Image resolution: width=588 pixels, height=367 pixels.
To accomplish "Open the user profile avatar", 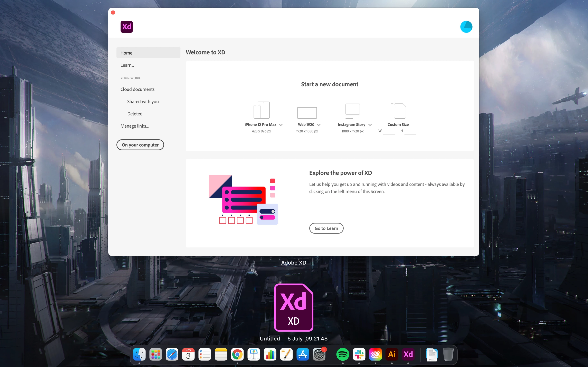I will 466,27.
